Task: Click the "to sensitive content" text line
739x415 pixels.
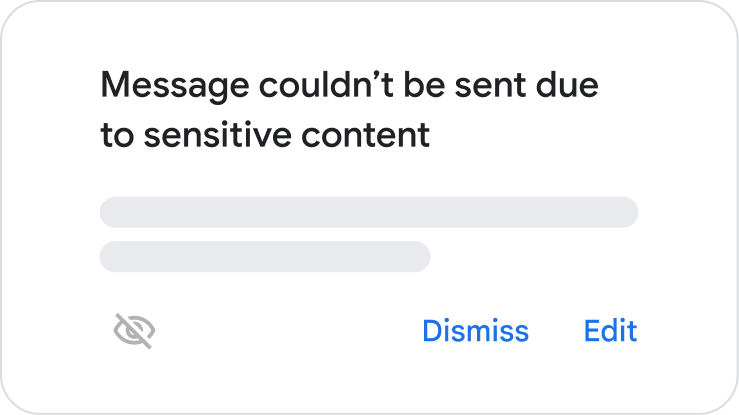Action: [265, 135]
